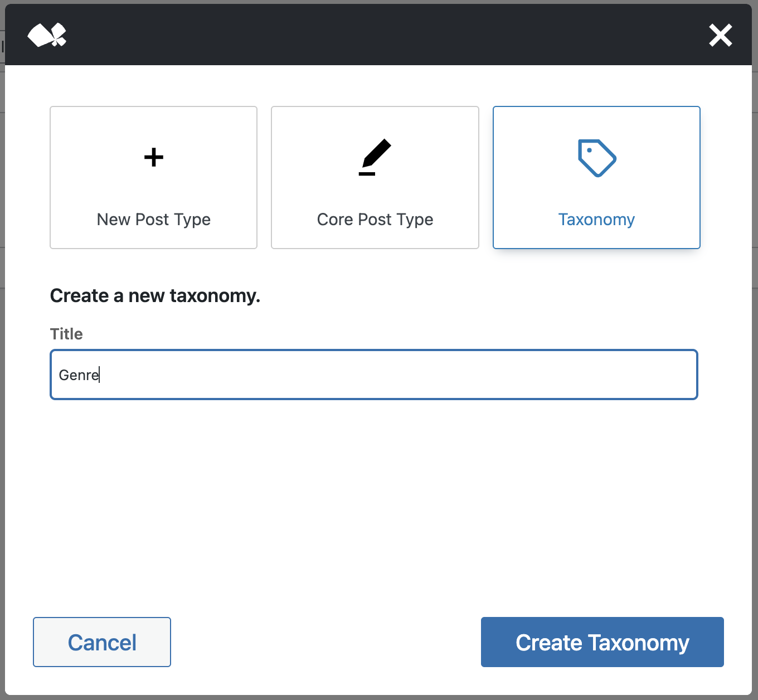This screenshot has height=700, width=758.
Task: Select the Taxonomy option card
Action: click(x=596, y=177)
